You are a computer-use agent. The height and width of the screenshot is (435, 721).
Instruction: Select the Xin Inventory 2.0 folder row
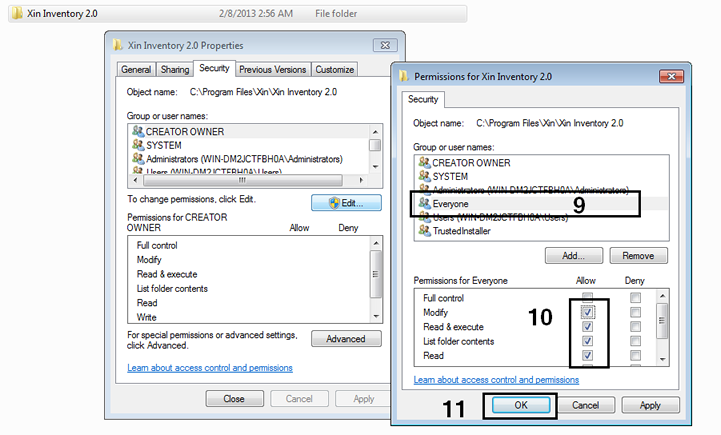click(x=238, y=13)
